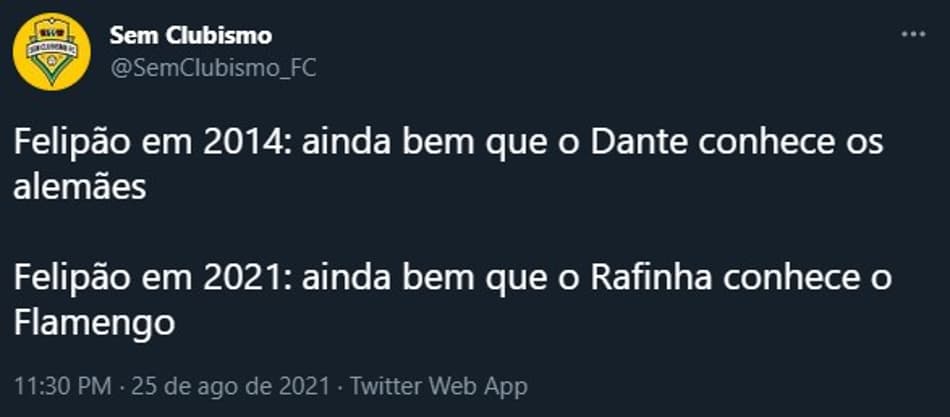Click the word Dante in the tweet

tap(639, 143)
